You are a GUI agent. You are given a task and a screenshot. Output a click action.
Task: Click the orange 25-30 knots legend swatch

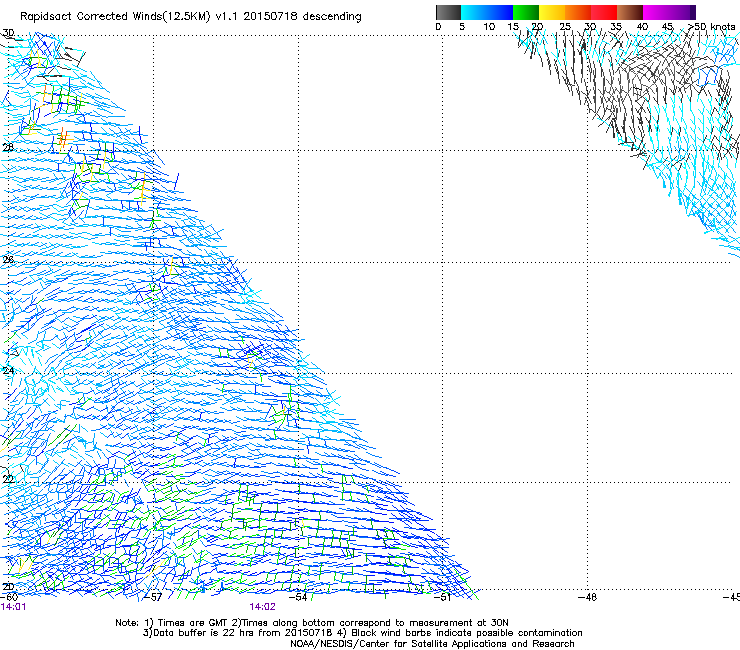point(578,12)
